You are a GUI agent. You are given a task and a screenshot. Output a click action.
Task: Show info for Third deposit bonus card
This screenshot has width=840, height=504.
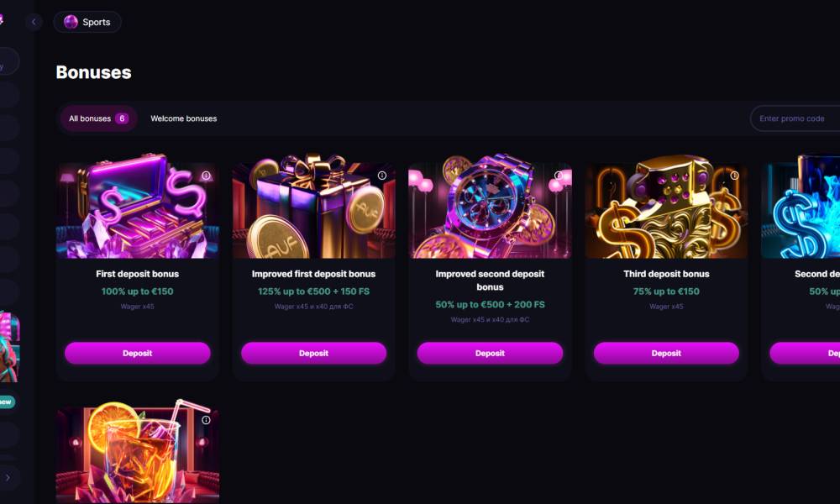(x=734, y=176)
